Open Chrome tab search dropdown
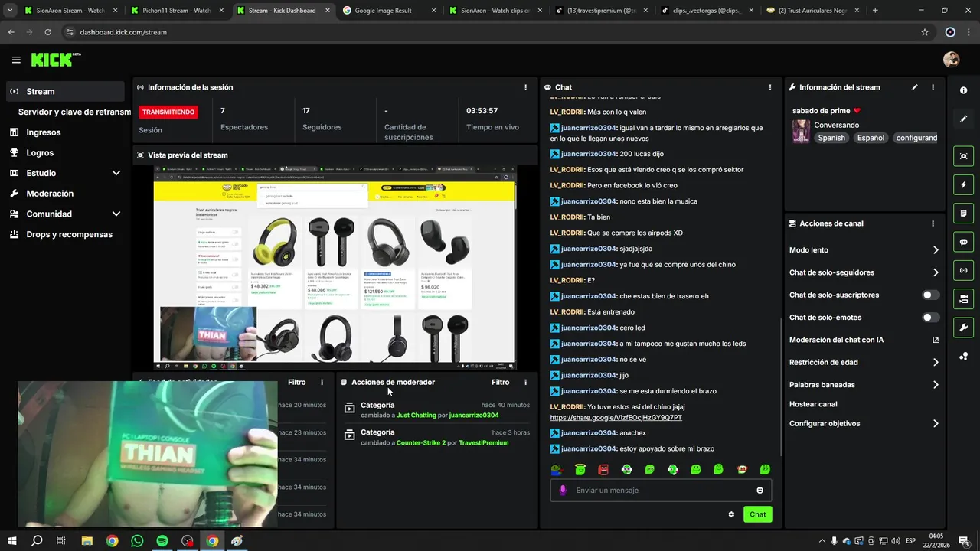The width and height of the screenshot is (980, 551). pos(10,10)
